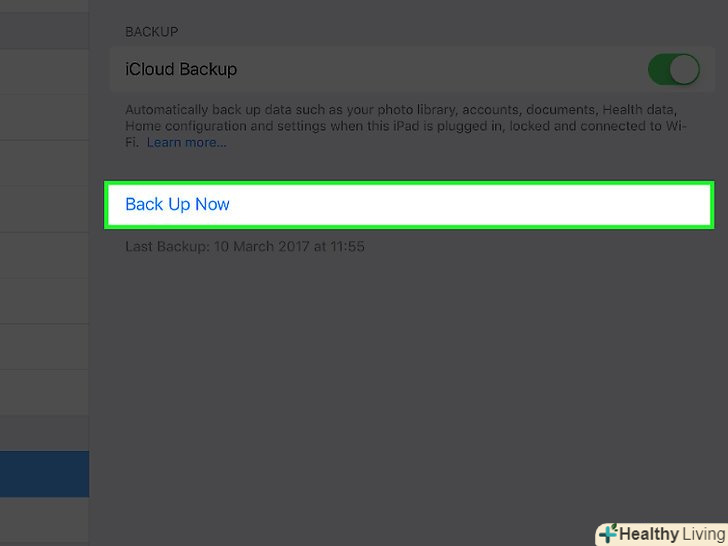
Task: Click the iCloud Backup row label
Action: click(181, 70)
